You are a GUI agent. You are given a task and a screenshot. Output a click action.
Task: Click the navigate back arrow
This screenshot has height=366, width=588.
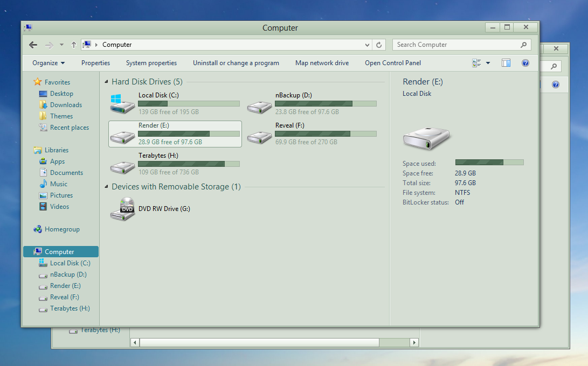click(x=33, y=45)
